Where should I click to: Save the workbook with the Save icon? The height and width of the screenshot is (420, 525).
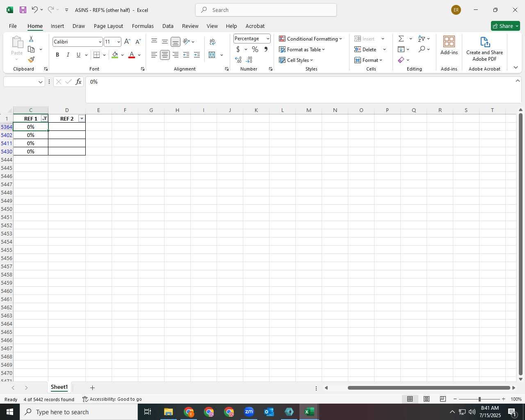pos(23,10)
